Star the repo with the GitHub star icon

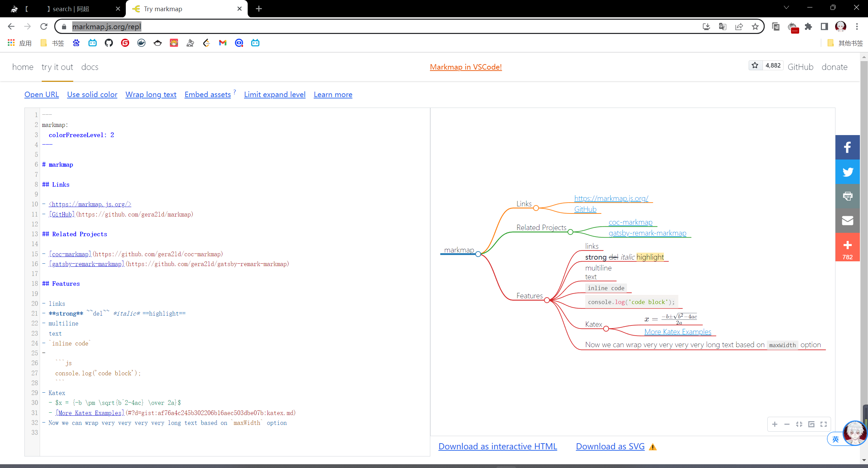755,65
